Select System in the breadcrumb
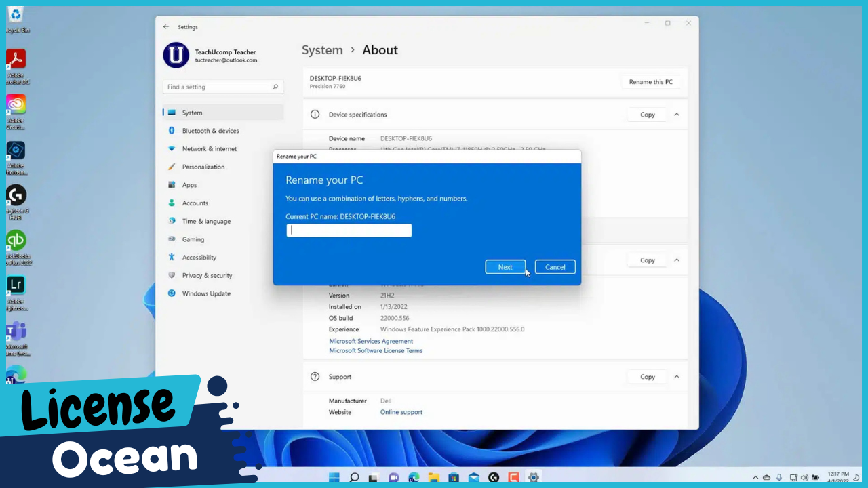 click(322, 49)
